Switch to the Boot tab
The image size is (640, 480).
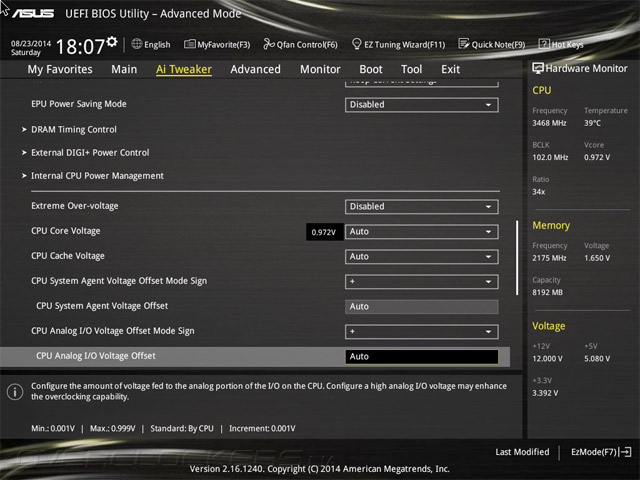(x=371, y=69)
